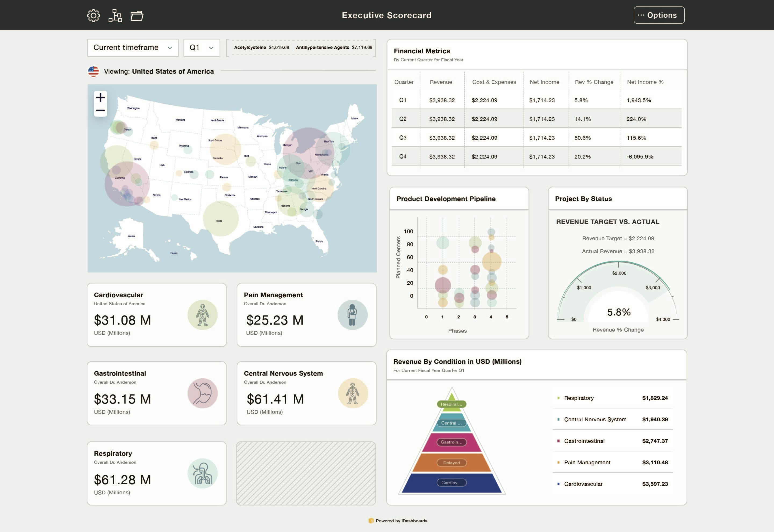774x532 pixels.
Task: Click the Rev % Change column header
Action: 594,82
